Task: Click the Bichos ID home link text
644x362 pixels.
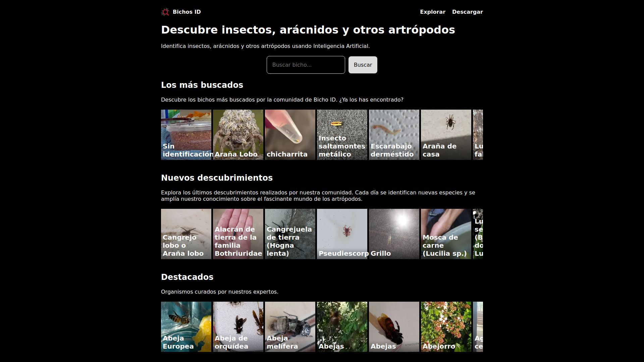Action: 186,12
